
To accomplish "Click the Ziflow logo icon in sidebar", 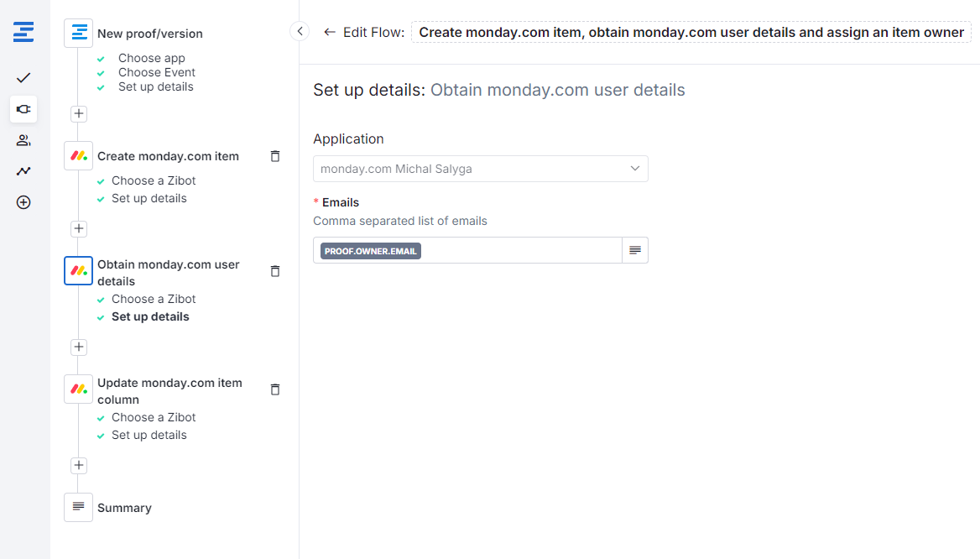I will click(23, 33).
